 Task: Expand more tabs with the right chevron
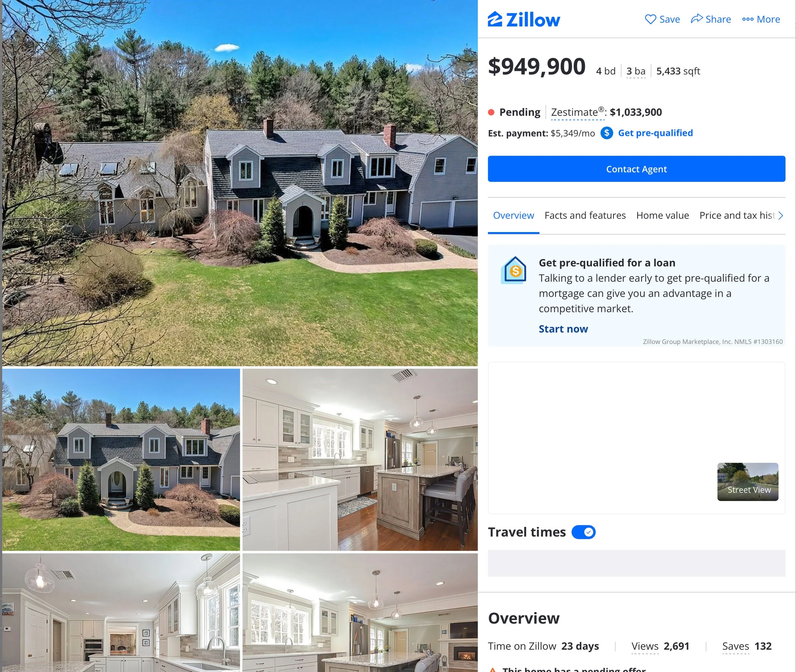click(780, 216)
